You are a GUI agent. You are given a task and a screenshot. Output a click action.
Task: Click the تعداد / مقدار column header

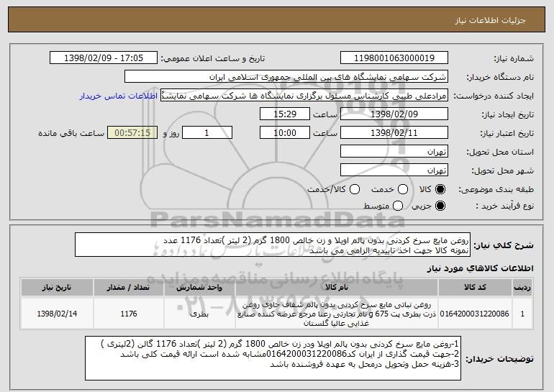click(129, 288)
